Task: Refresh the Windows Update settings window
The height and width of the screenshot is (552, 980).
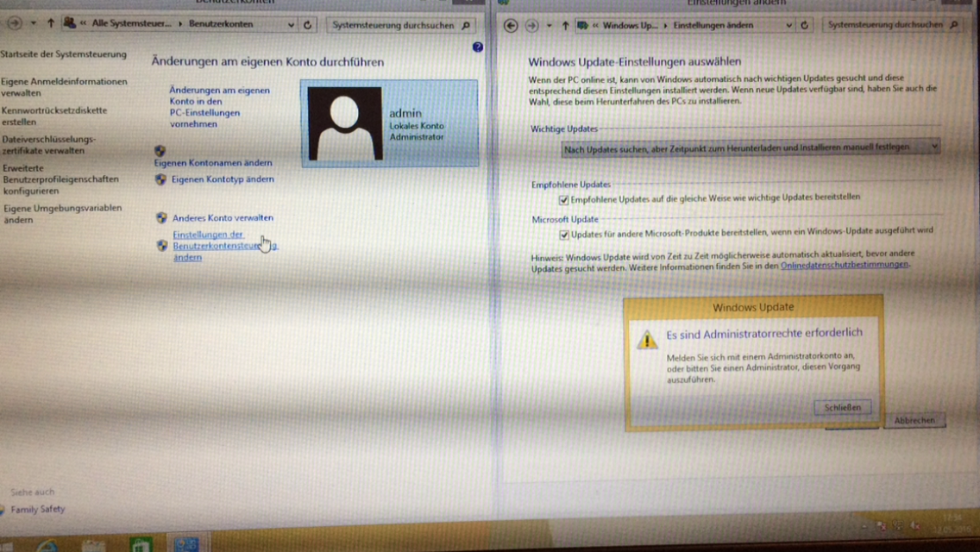Action: 805,26
